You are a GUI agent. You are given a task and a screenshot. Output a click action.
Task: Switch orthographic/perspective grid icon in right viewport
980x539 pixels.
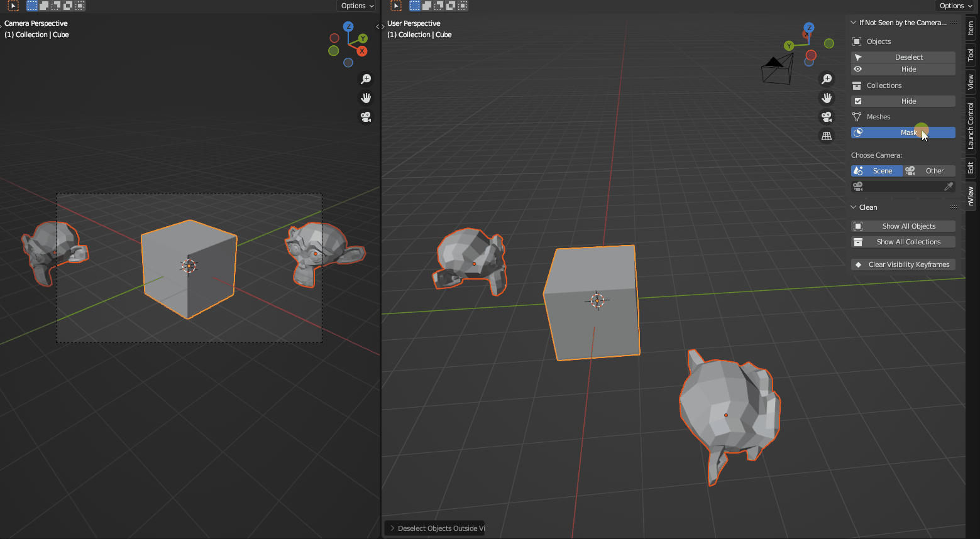tap(827, 136)
